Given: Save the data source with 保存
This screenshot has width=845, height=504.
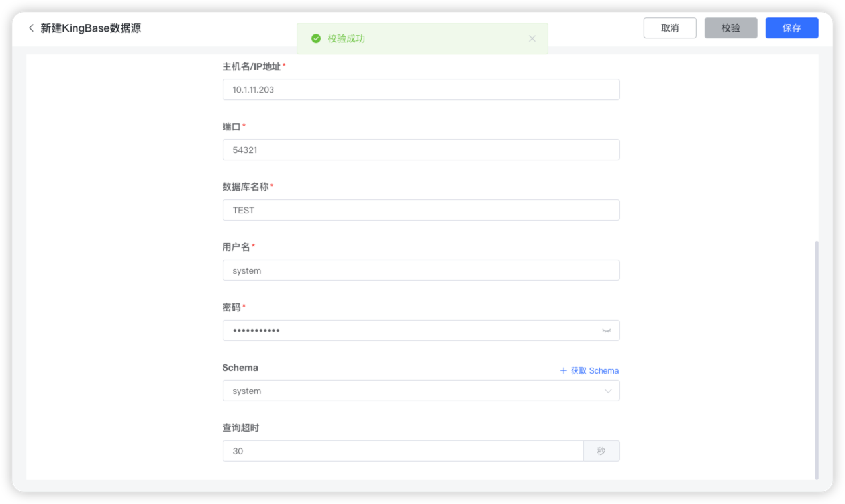Looking at the screenshot, I should (792, 28).
